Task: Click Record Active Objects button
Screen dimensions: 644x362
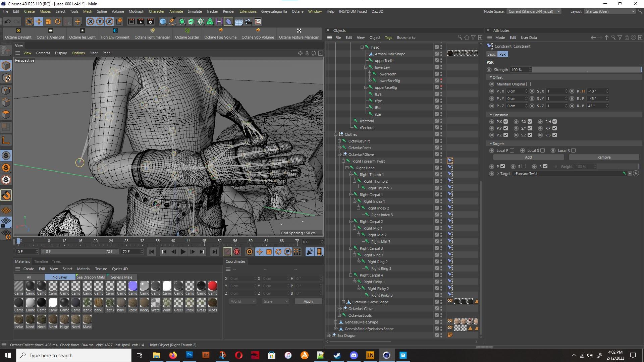Action: 227,252
